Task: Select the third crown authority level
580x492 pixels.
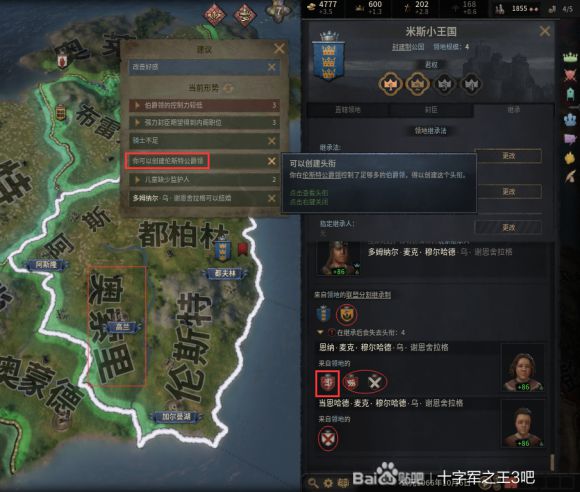Action: (444, 84)
